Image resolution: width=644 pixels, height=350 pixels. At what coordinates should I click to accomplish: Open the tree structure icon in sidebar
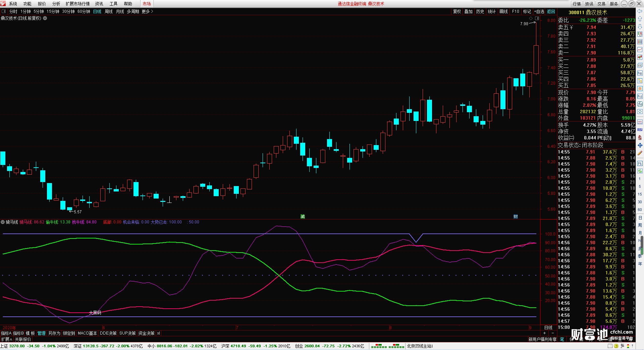(640, 81)
